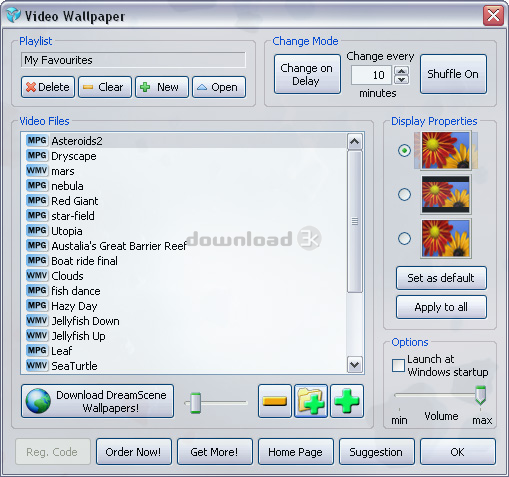Increase the Change every minutes value
Screen dimensions: 509x477
point(402,71)
